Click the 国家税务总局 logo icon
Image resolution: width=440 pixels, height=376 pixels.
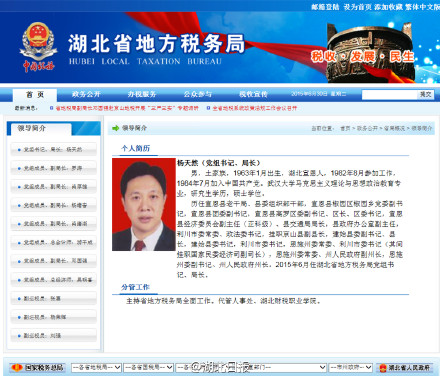click(16, 367)
